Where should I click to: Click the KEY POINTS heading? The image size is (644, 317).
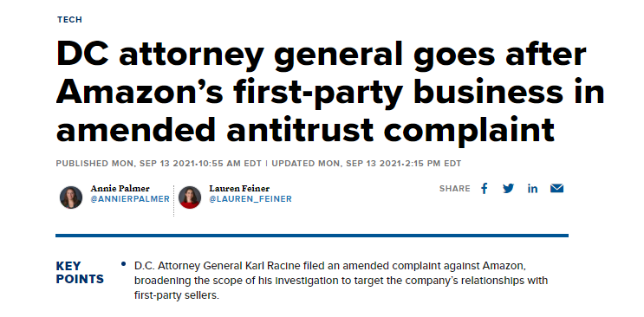point(80,273)
